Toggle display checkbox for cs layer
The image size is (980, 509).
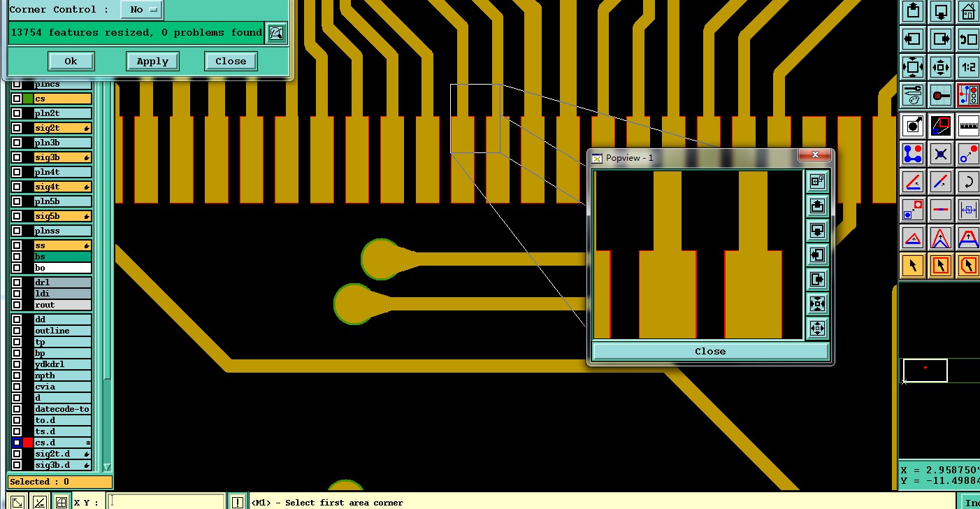17,99
